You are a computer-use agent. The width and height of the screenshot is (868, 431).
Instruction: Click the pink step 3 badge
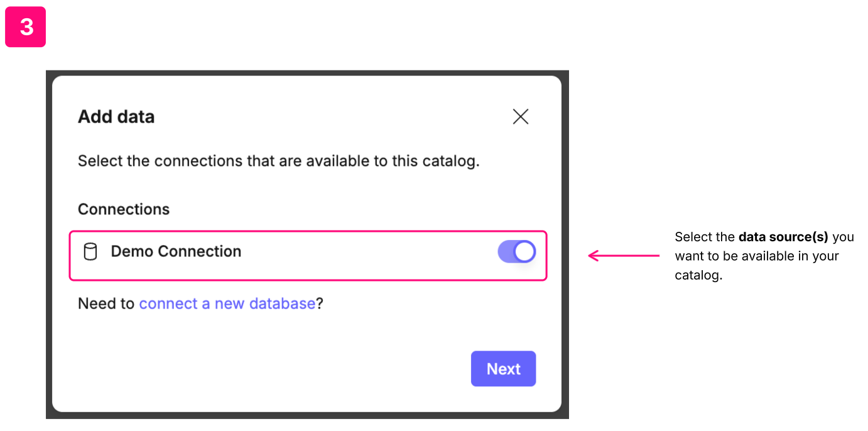click(26, 27)
